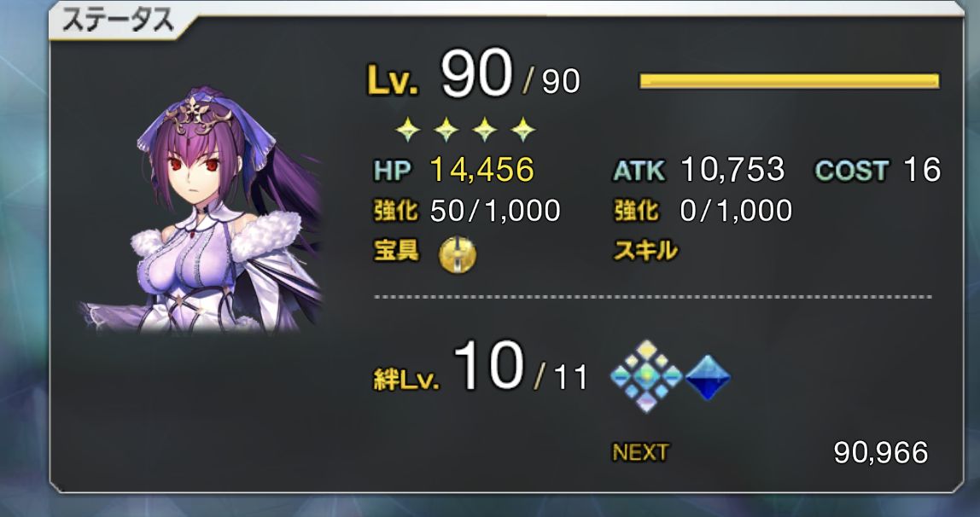
Task: Open the ステータス tab header
Action: click(x=118, y=20)
